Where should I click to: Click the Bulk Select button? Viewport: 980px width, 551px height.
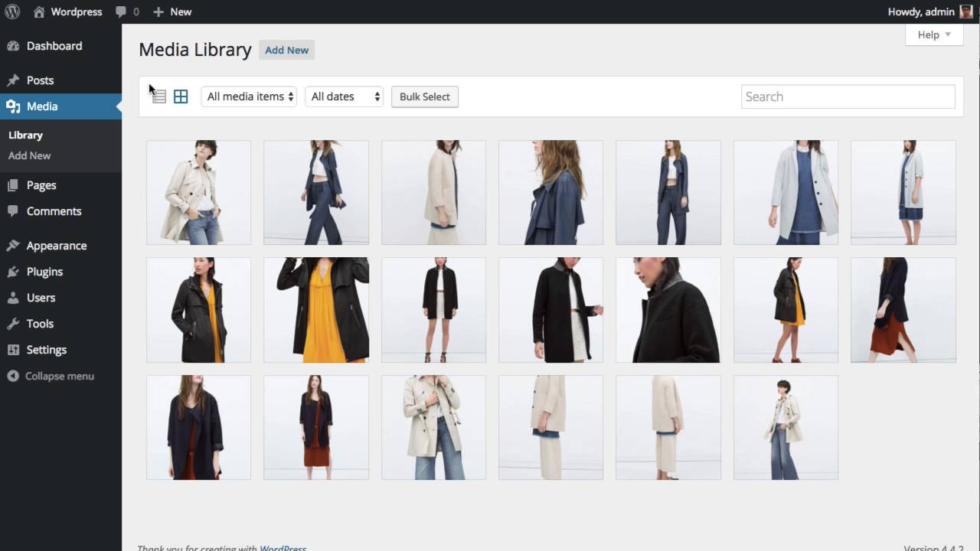[x=425, y=96]
